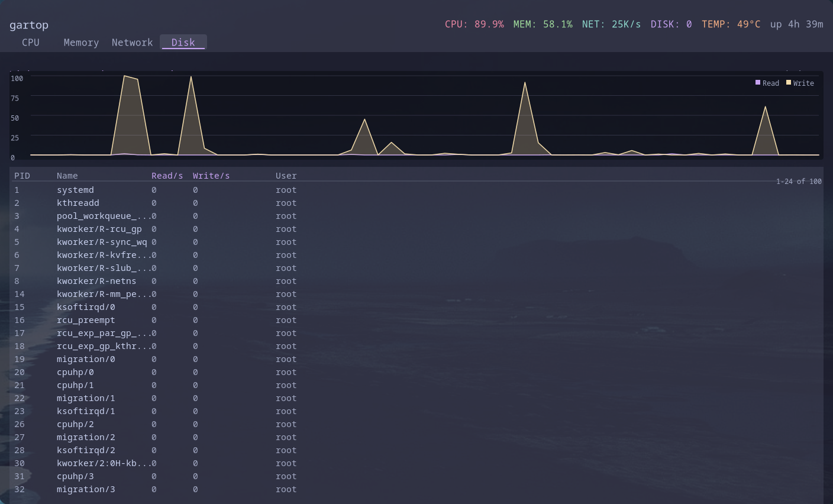The image size is (833, 504).
Task: Select the kthreadd process row
Action: [x=78, y=203]
